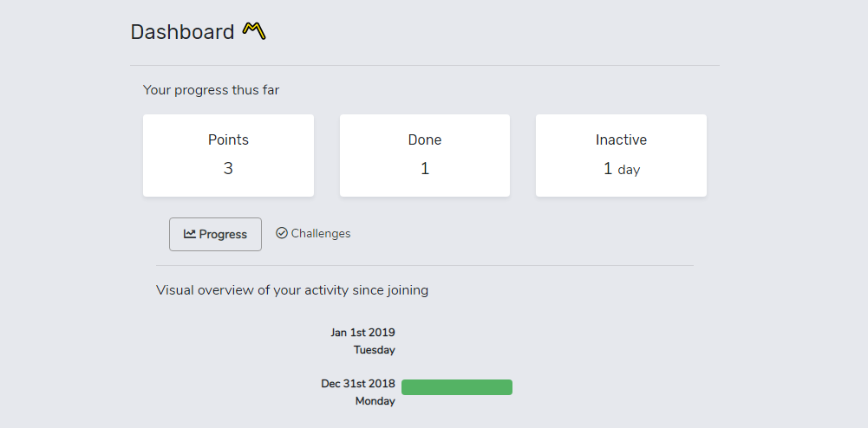The width and height of the screenshot is (868, 428).
Task: Click the Your progress thus far text
Action: [x=211, y=89]
